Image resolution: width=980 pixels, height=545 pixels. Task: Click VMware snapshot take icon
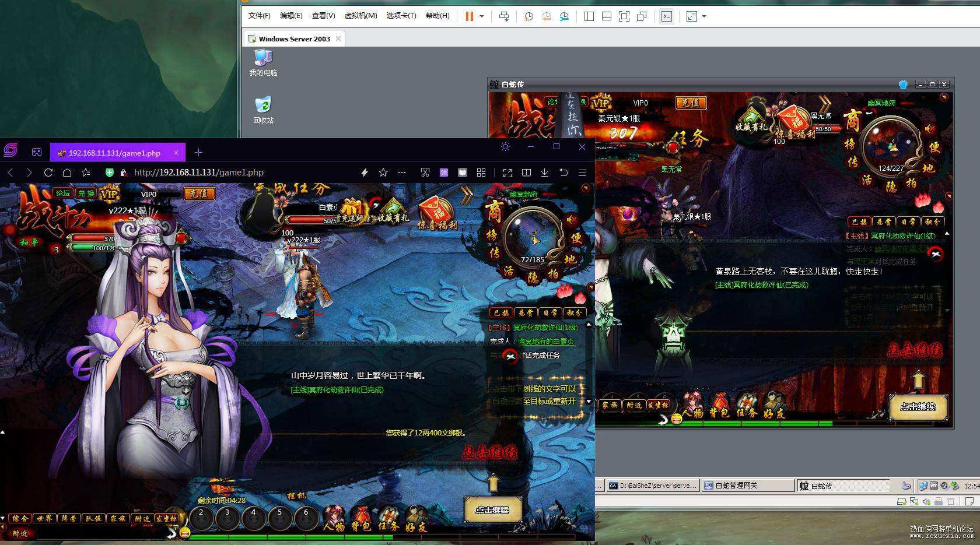pos(528,16)
